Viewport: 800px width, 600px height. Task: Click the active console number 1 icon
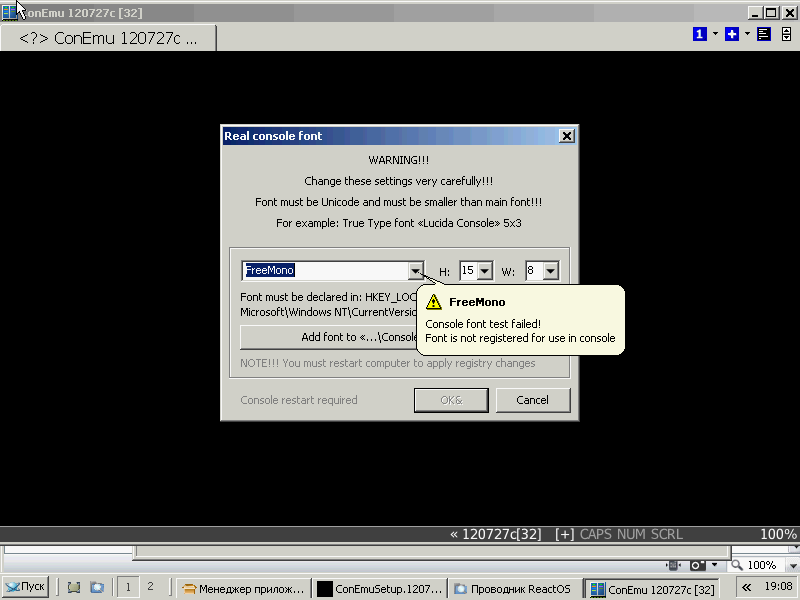pyautogui.click(x=699, y=34)
